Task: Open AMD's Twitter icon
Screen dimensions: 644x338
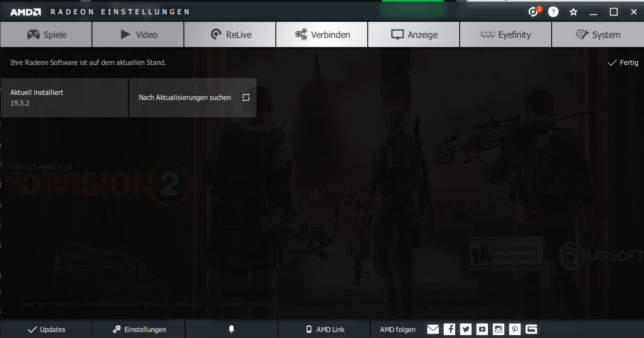Action: click(466, 329)
